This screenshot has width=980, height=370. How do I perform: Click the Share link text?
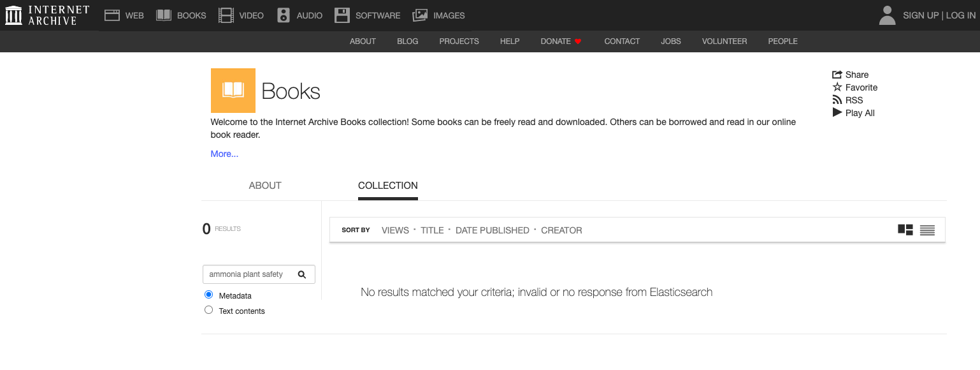[x=857, y=75]
